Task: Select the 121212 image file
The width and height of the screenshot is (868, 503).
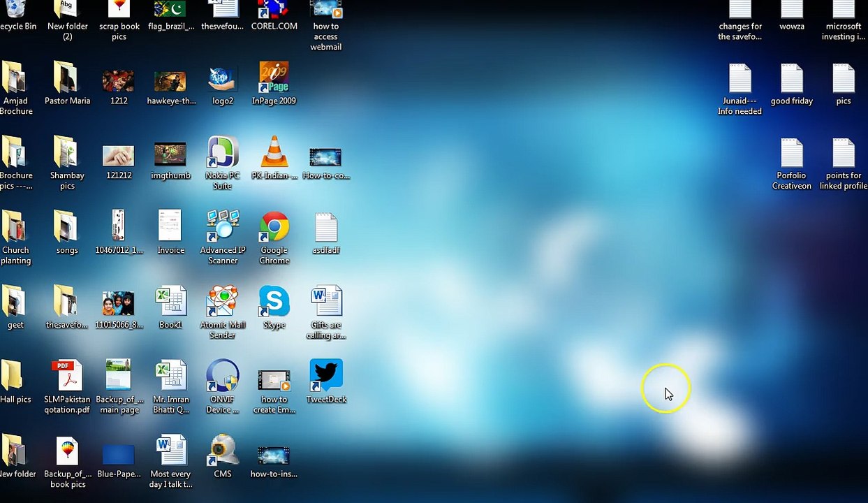Action: (x=119, y=160)
